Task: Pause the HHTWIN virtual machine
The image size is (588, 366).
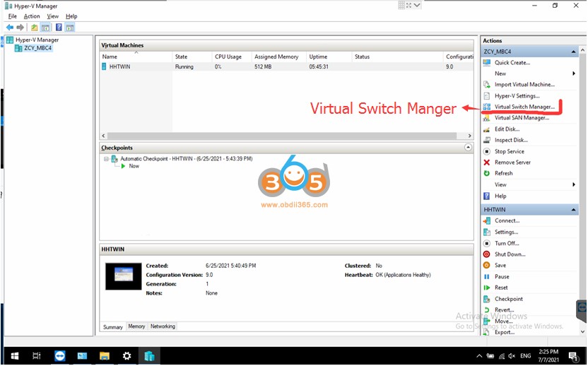Action: click(502, 277)
